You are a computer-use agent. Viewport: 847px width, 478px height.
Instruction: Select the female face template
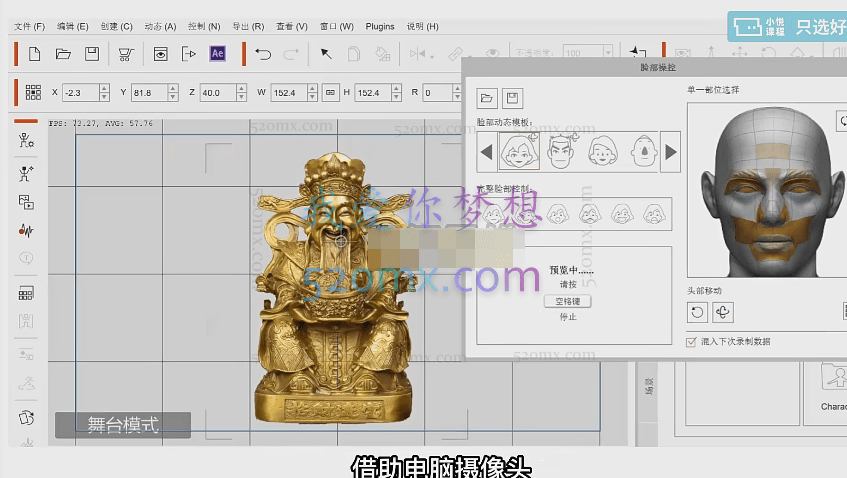519,151
